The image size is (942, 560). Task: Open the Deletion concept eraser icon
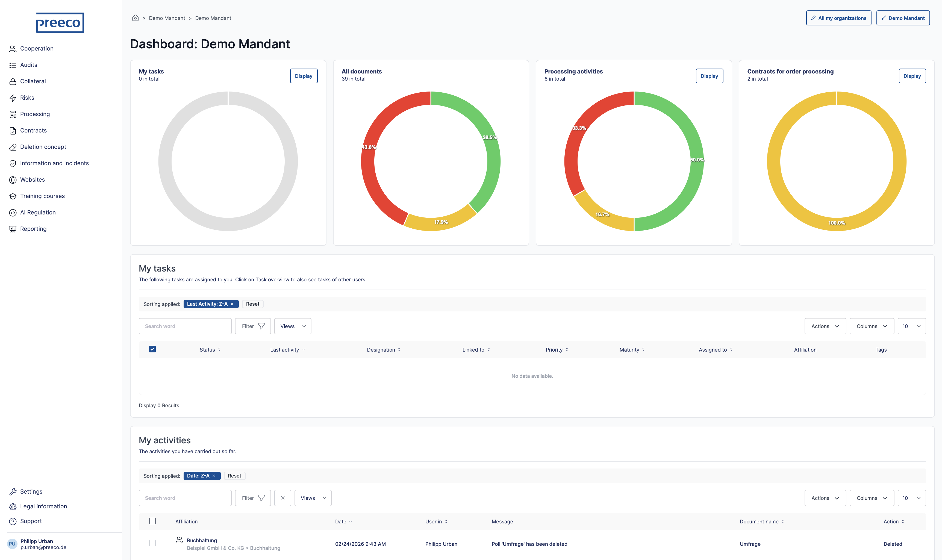13,147
